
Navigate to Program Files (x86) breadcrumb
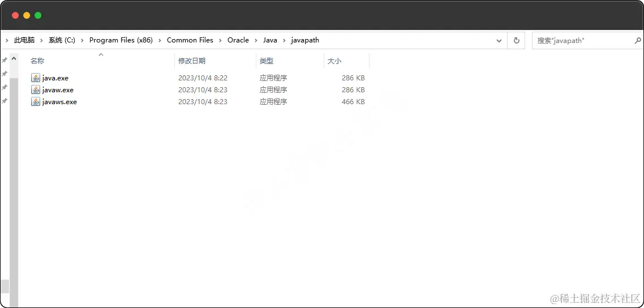(x=121, y=40)
